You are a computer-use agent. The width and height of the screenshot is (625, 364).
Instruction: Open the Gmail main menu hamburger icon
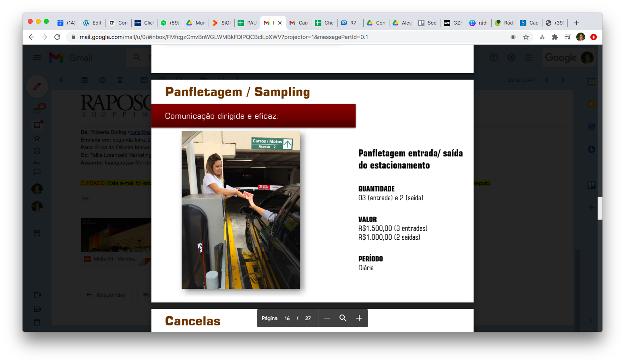(37, 58)
